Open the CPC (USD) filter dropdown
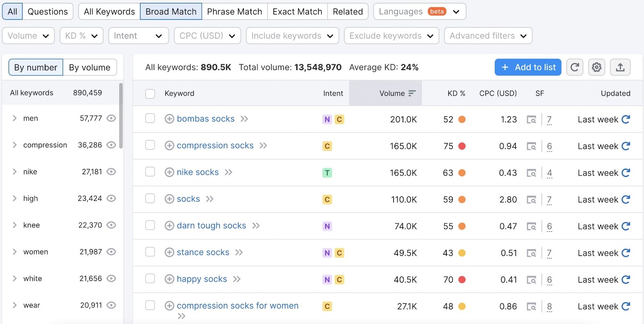Image resolution: width=644 pixels, height=324 pixels. [x=207, y=36]
